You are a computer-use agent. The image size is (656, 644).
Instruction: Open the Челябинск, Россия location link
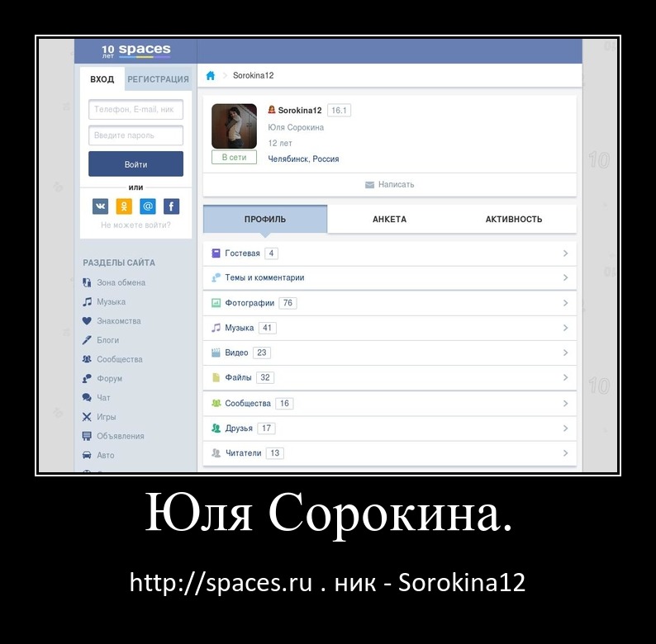pyautogui.click(x=303, y=159)
